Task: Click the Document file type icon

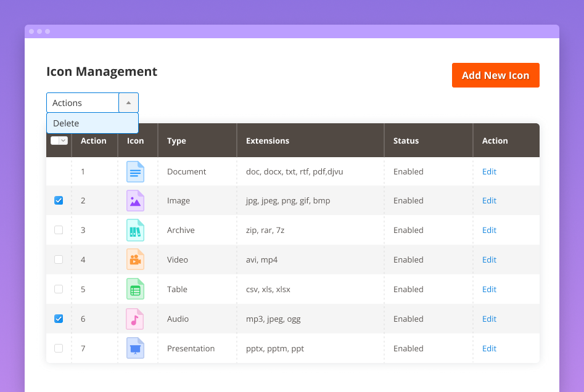Action: [x=136, y=171]
